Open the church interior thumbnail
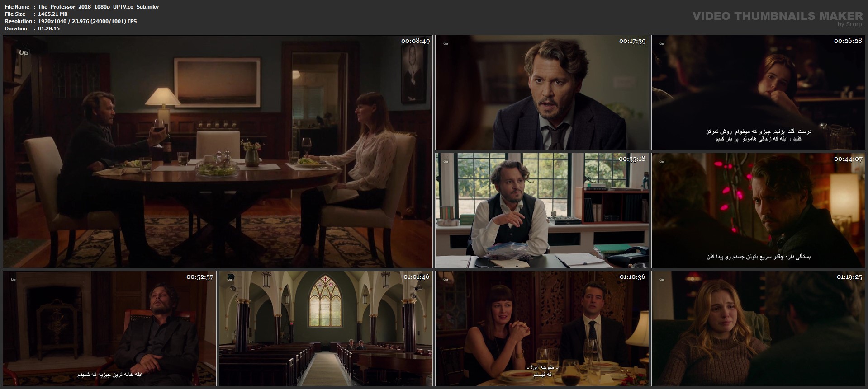Viewport: 868px width, 389px height. (x=326, y=328)
